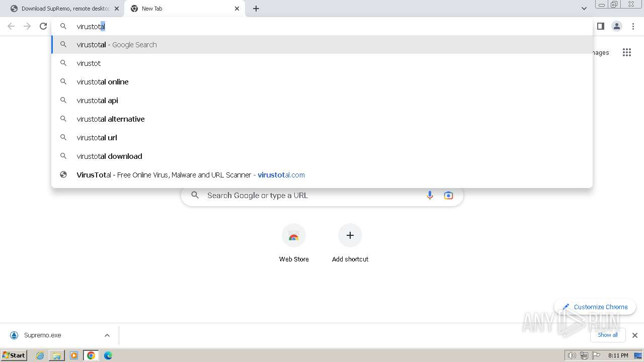Pick the 'virustotal api' suggestion
Viewport: 644px width, 362px height.
[x=322, y=101]
